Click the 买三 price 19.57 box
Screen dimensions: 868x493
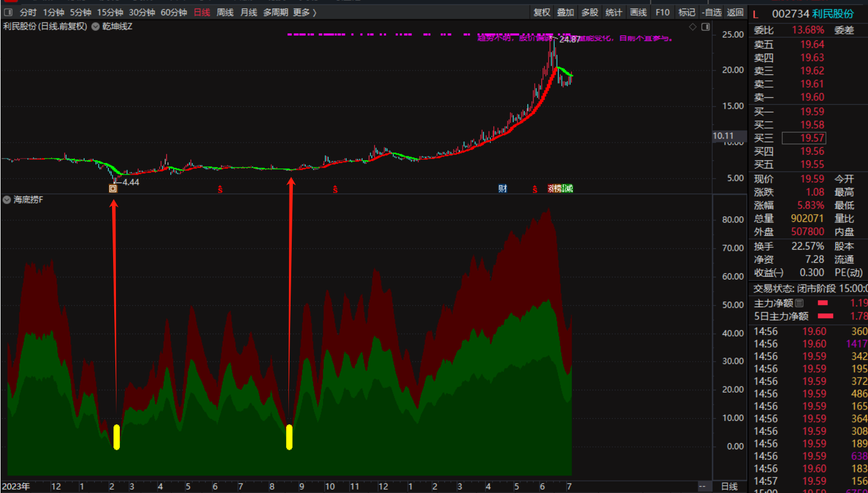(x=811, y=138)
